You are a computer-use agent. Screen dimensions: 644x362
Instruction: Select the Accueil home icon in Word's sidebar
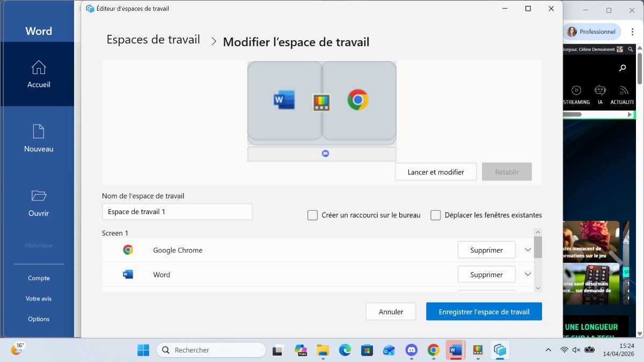(x=38, y=69)
